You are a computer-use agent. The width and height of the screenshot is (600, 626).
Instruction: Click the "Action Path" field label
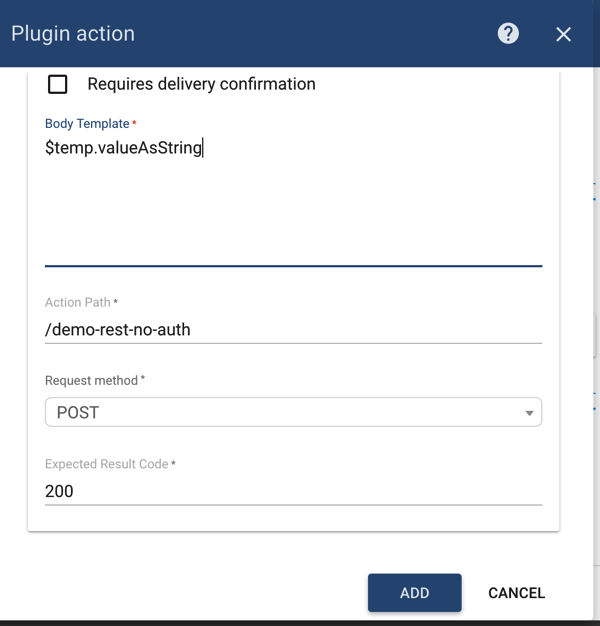[78, 302]
